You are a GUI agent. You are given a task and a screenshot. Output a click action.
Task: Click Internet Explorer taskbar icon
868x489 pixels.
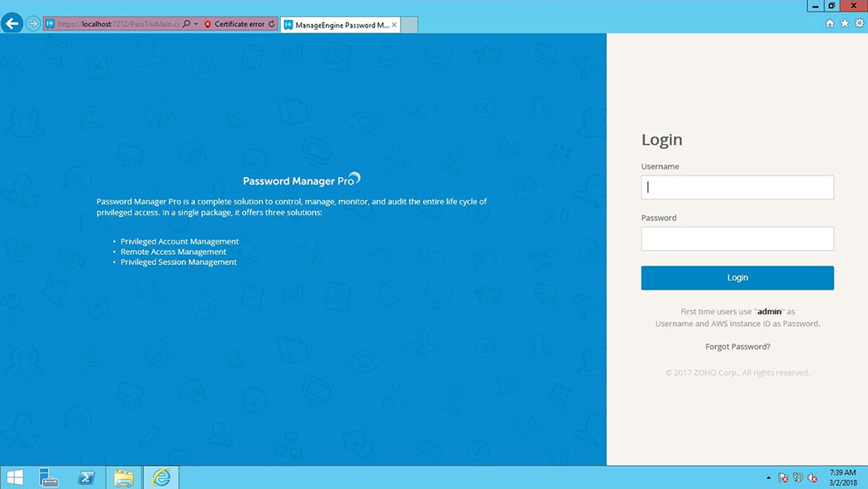(161, 477)
